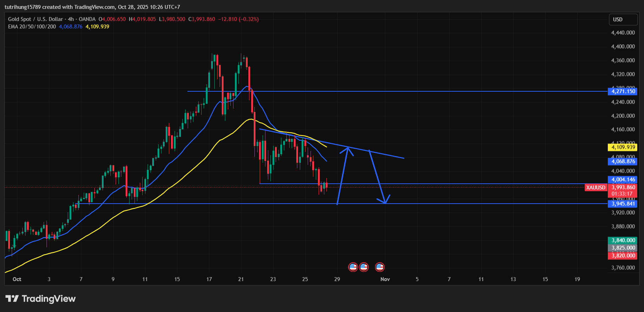
Task: Click the middle US flag economic event icon
Action: coord(364,267)
